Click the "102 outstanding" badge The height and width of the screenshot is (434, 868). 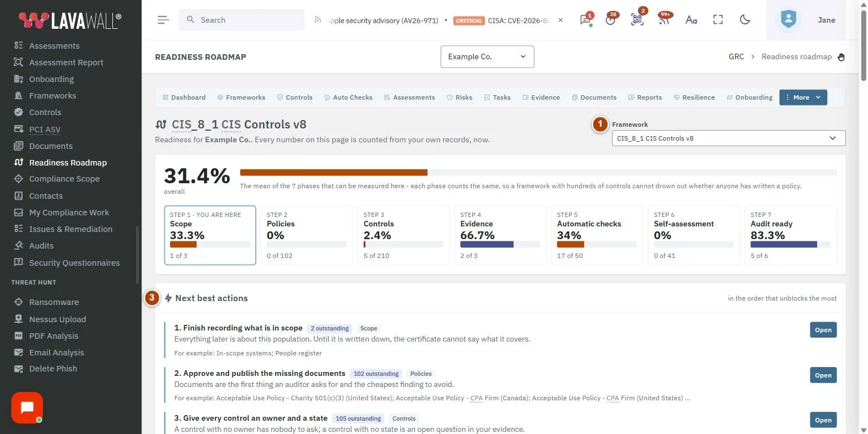pos(376,374)
